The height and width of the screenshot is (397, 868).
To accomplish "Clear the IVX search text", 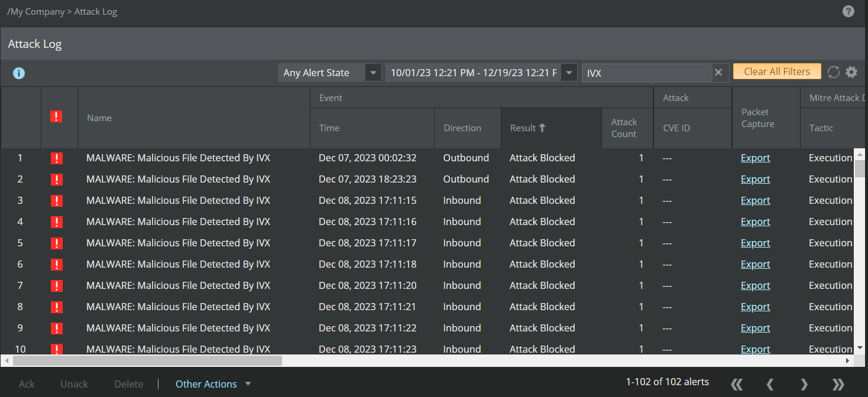I will [x=718, y=72].
